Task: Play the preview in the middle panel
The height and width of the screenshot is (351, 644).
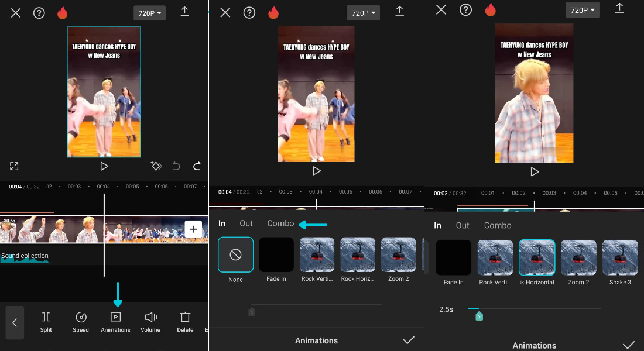Action: pos(316,171)
